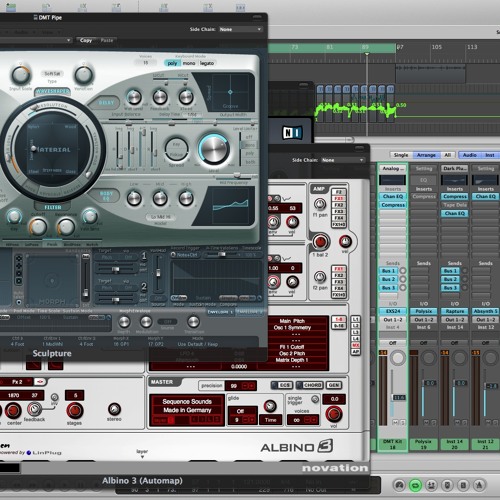Click the Varispeed gauge transport button
The image size is (500, 500).
point(400,485)
